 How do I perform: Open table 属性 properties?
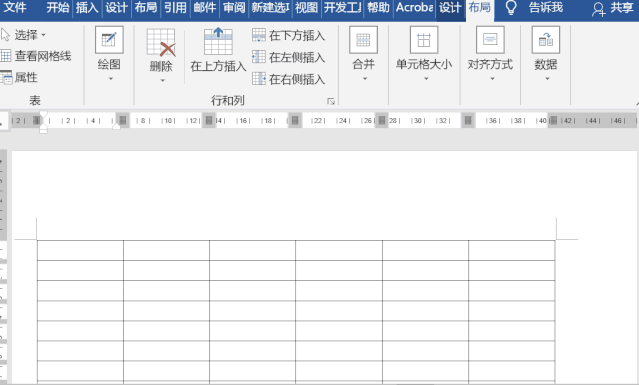[19, 77]
